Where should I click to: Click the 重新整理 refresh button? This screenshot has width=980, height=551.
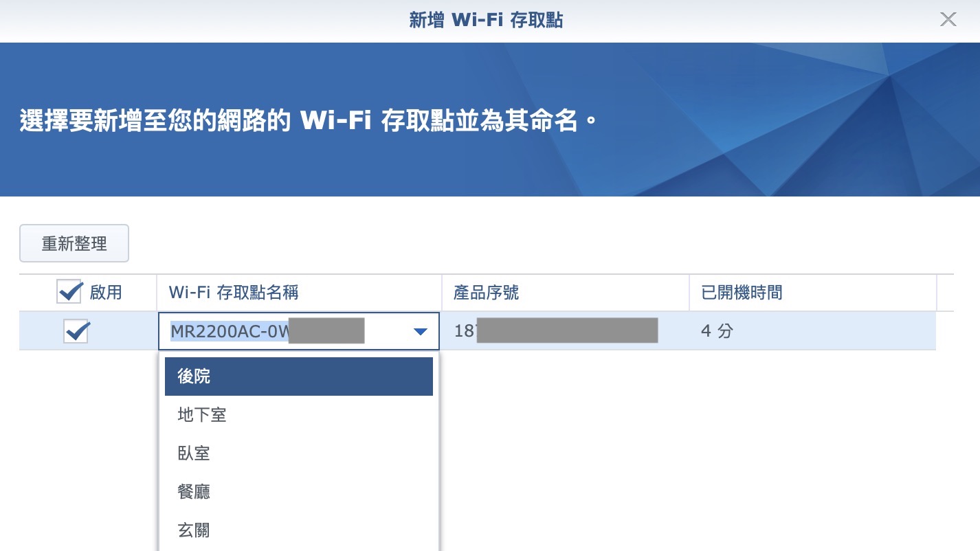click(74, 243)
